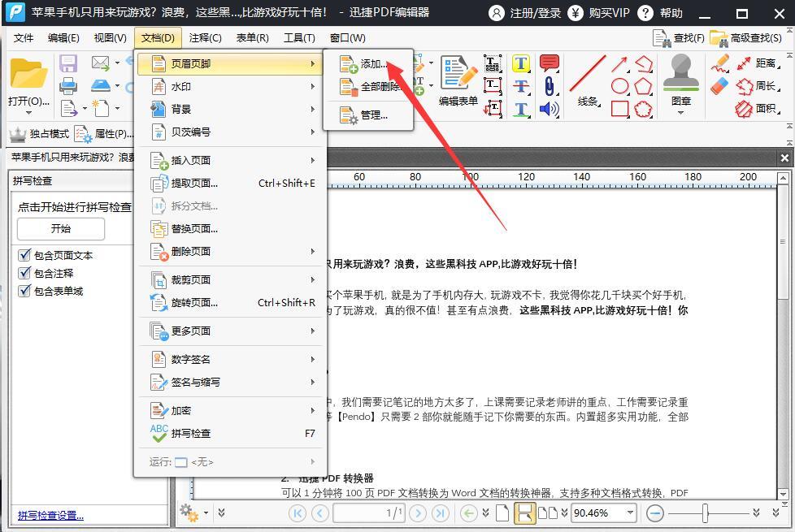The width and height of the screenshot is (795, 532).
Task: Select the 距离 distance measure tool
Action: point(758,63)
